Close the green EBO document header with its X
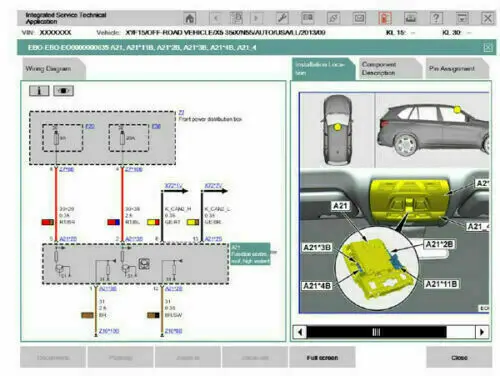500x376 pixels. (x=488, y=48)
